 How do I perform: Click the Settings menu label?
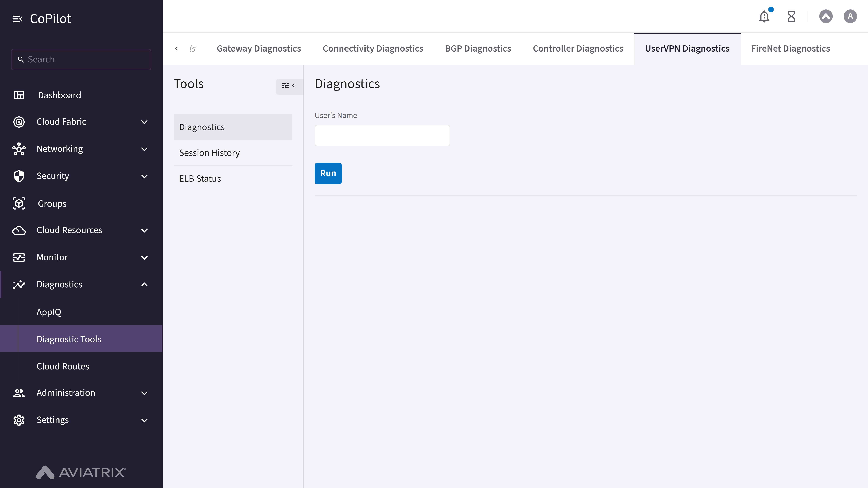53,420
